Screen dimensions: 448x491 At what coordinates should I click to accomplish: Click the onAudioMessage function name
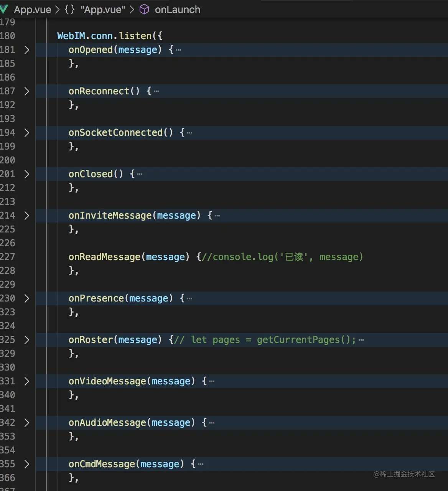[107, 423]
